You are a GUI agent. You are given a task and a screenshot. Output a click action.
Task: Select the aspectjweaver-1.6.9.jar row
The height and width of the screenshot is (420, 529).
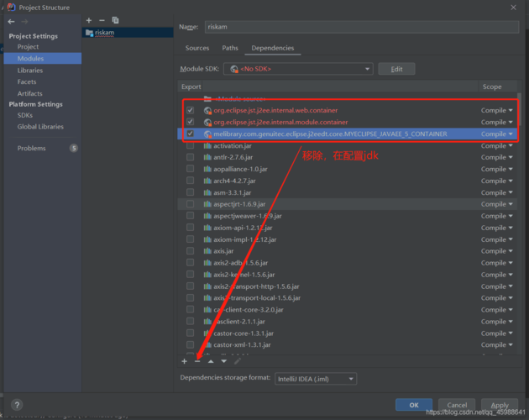click(347, 216)
